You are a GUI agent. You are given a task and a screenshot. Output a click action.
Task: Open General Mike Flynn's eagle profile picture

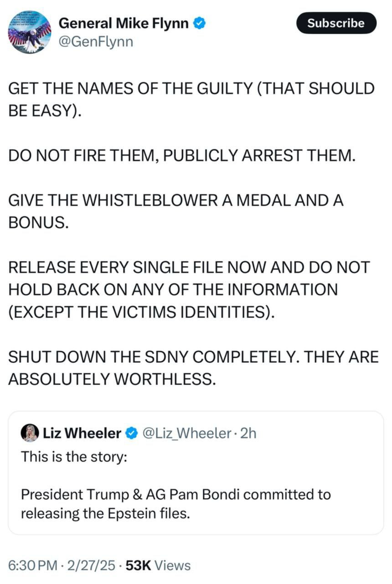(30, 32)
